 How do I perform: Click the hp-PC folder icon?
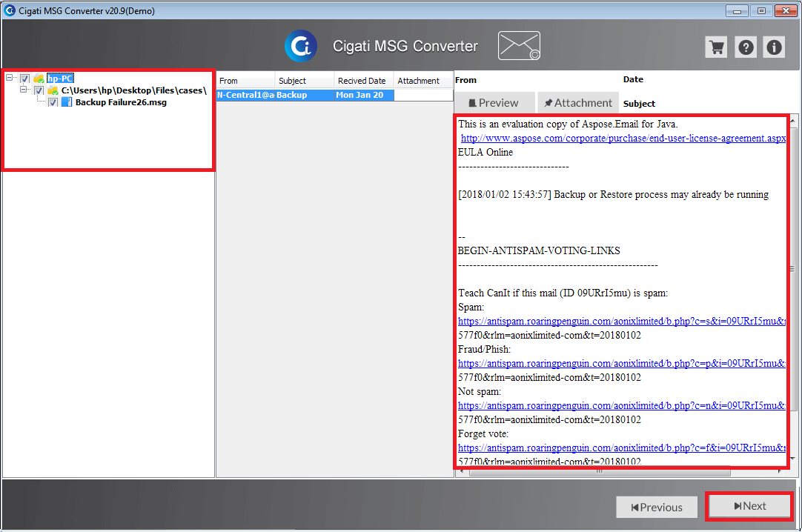pos(39,79)
